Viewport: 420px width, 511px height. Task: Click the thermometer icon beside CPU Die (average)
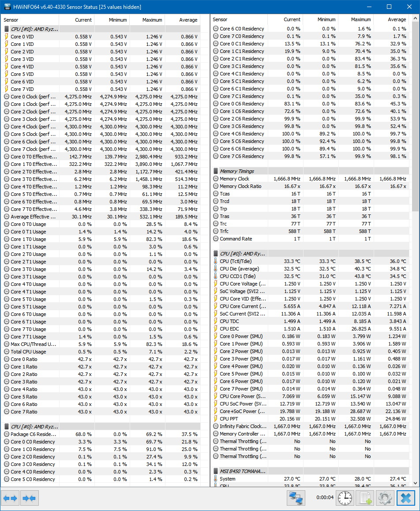point(215,269)
